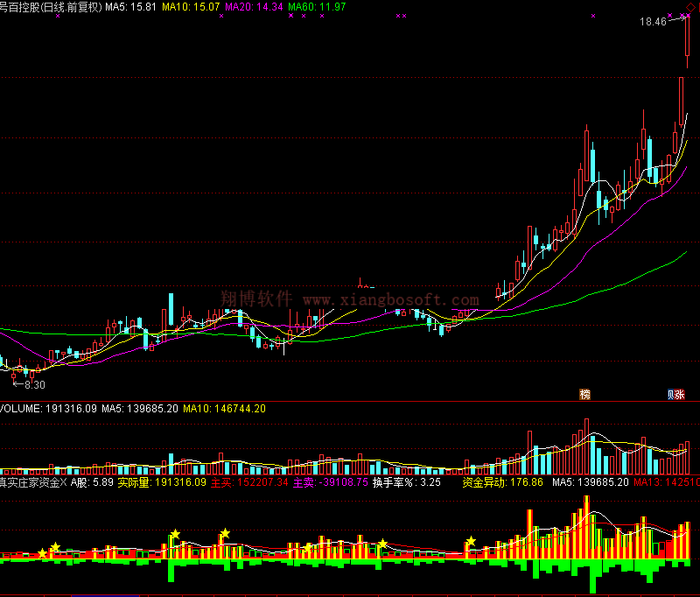
Task: Click the yellow 资金异动: 176.86 label
Action: (x=502, y=482)
